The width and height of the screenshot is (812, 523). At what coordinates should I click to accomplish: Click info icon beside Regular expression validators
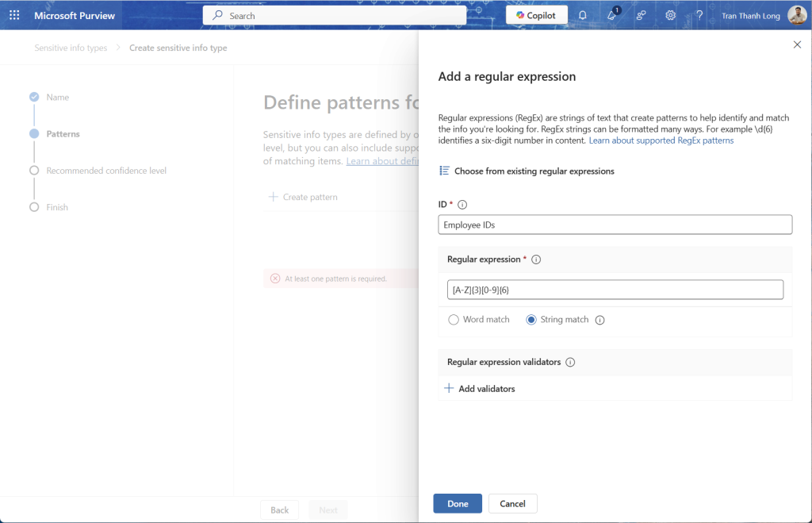[570, 362]
